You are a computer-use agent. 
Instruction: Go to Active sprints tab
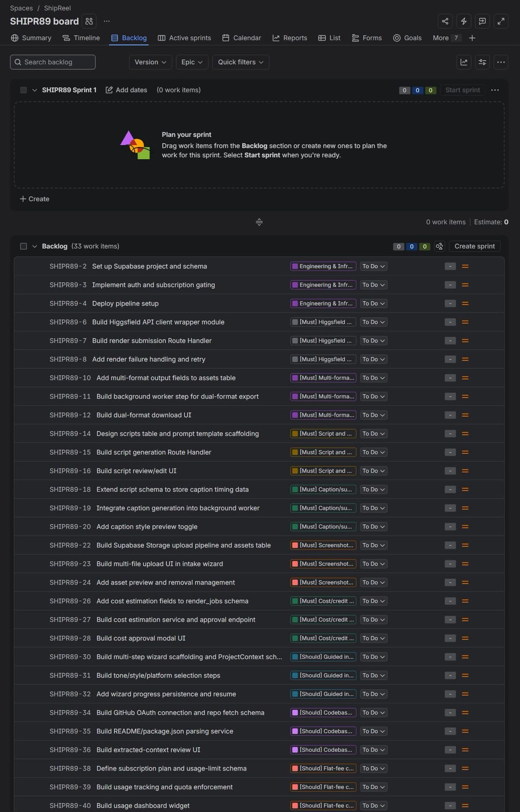click(185, 38)
